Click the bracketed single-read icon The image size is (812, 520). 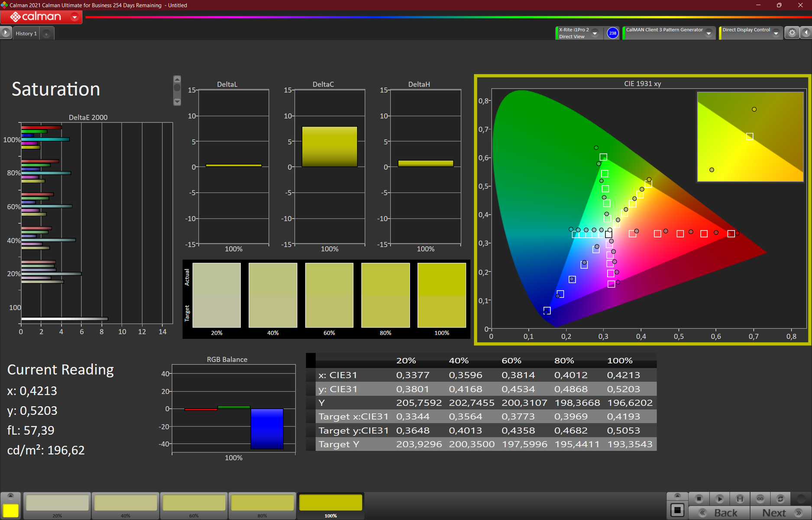740,499
